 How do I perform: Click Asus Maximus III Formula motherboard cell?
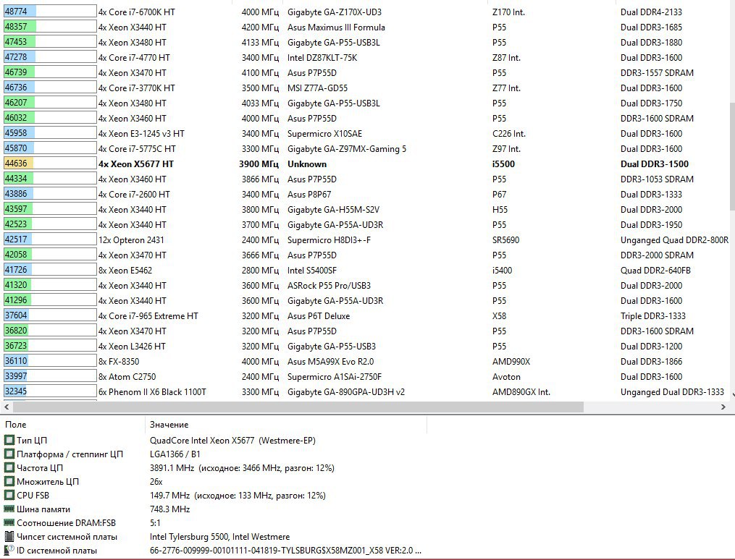coord(336,27)
